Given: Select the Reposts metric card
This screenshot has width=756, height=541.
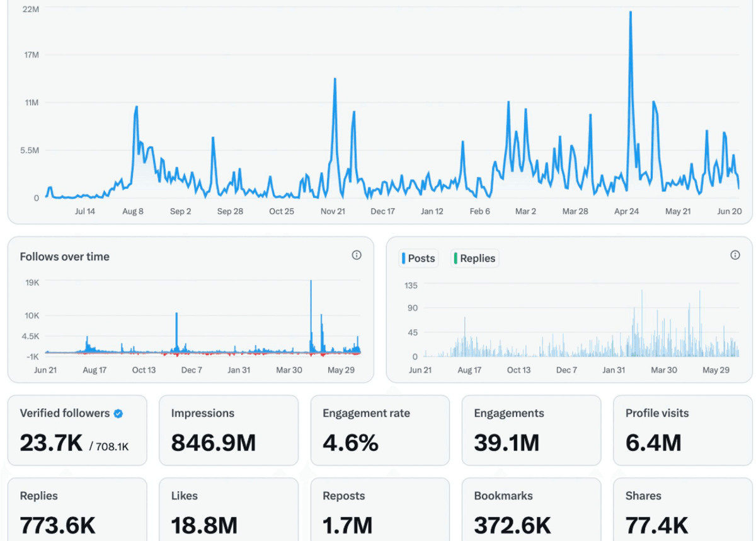Looking at the screenshot, I should (x=380, y=509).
